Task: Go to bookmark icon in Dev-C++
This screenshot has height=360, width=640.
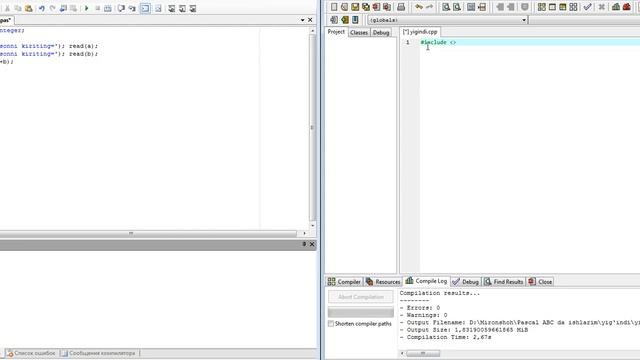Action: (x=355, y=20)
